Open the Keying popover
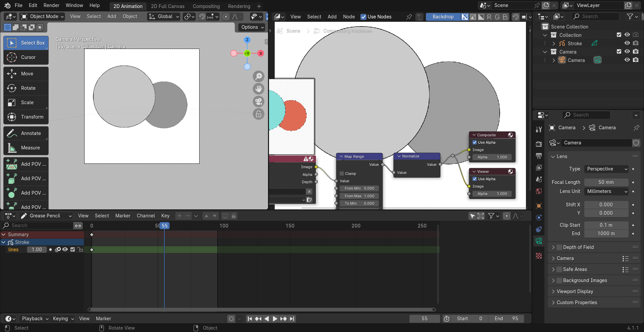The height and width of the screenshot is (332, 644). point(63,319)
